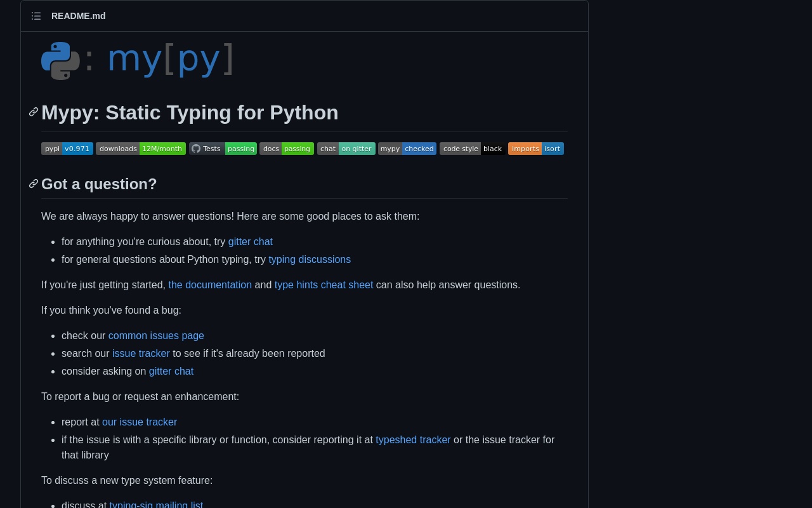
Task: Click the mypy checked badge
Action: click(407, 149)
